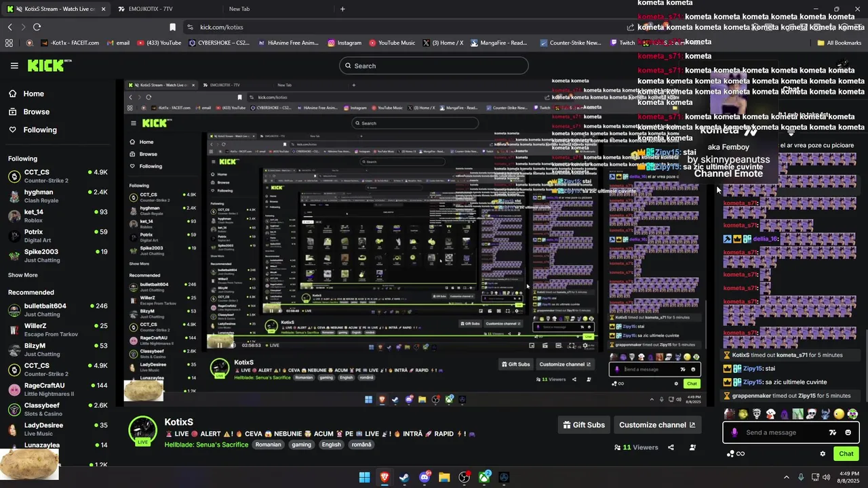Image resolution: width=868 pixels, height=488 pixels.
Task: Open BilzyM channel in Recommended
Action: coord(58,350)
